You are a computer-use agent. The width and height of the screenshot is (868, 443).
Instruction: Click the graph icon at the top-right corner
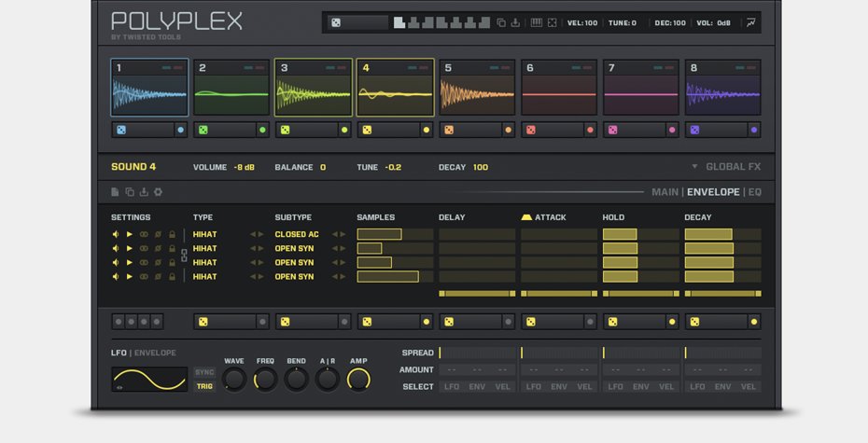click(751, 22)
